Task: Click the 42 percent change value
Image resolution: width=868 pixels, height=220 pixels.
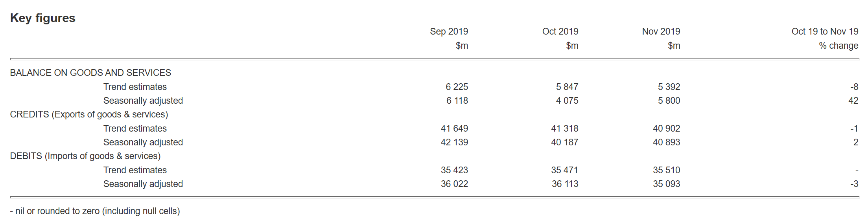Action: [853, 101]
